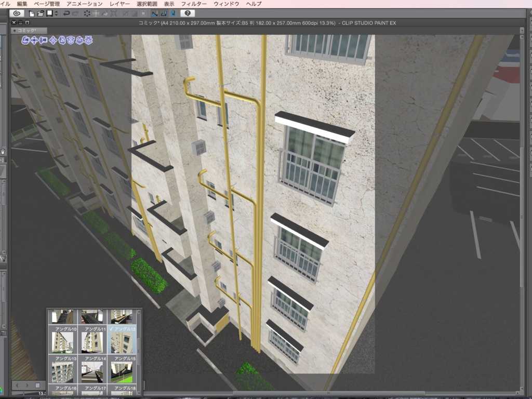Select the camera pan tool on the 3D toolbar
Viewport: 532px width, 399px height.
[34, 40]
